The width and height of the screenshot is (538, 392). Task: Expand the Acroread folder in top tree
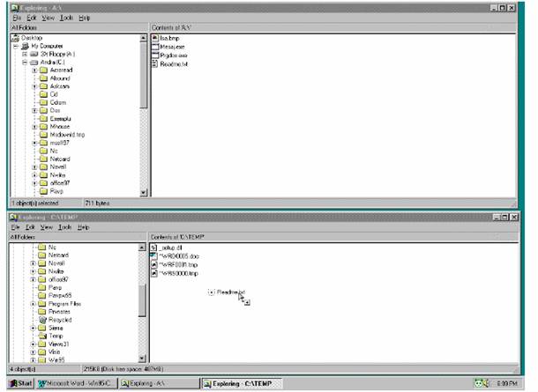tap(34, 70)
